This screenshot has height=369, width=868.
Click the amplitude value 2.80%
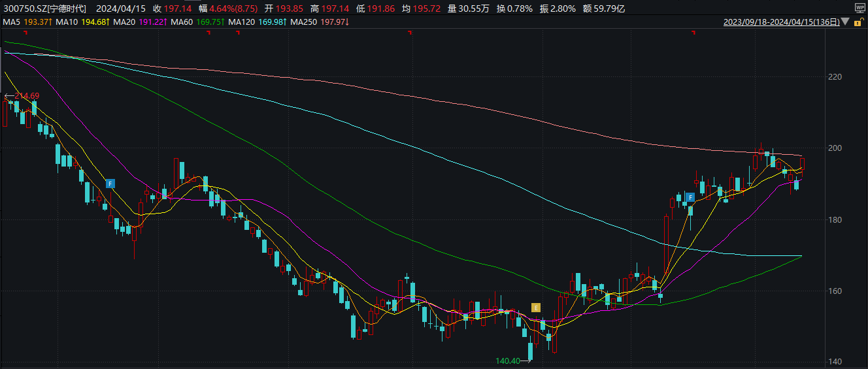563,9
